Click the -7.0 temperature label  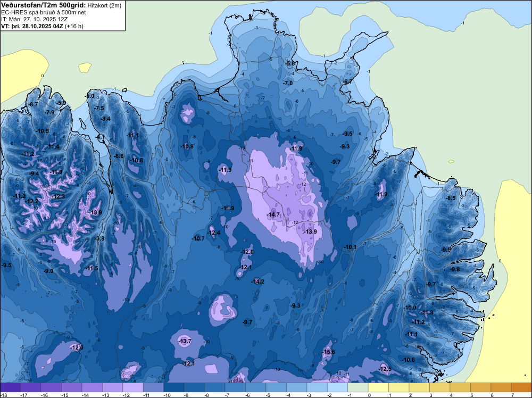tap(288, 83)
